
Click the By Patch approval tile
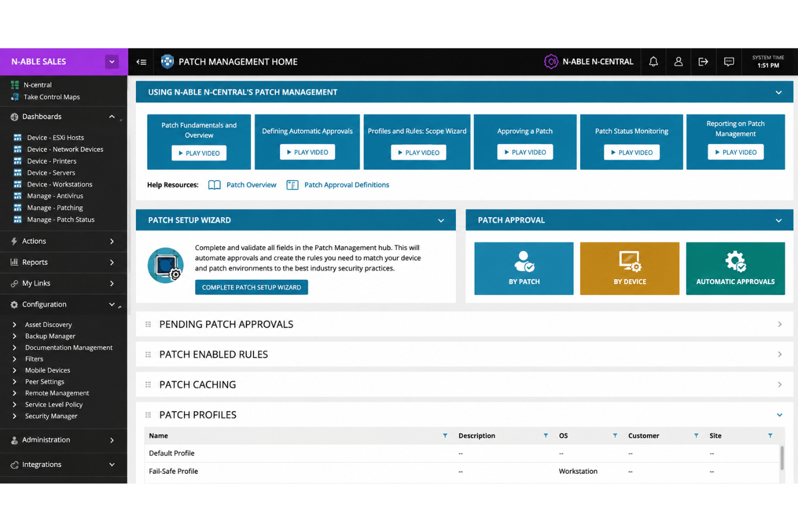tap(524, 268)
